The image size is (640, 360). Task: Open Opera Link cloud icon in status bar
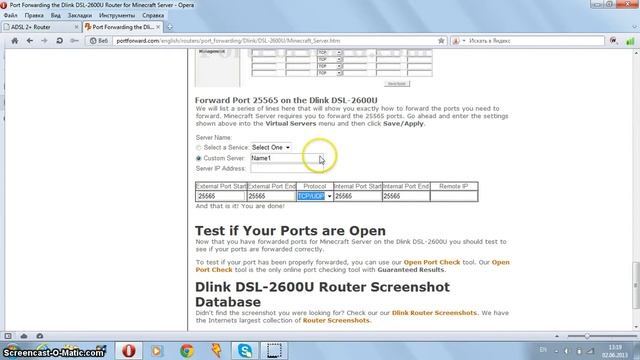pyautogui.click(x=24, y=336)
